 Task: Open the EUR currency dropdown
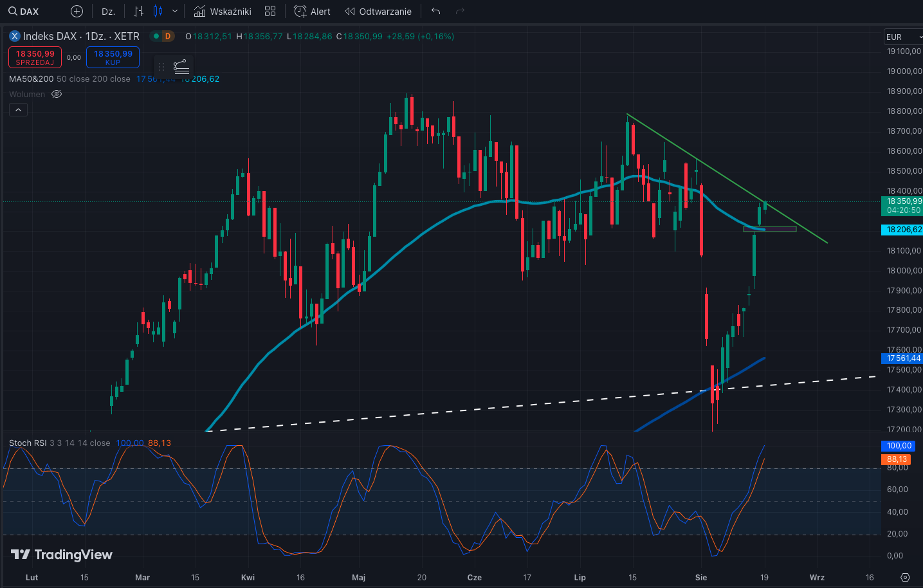[x=900, y=37]
